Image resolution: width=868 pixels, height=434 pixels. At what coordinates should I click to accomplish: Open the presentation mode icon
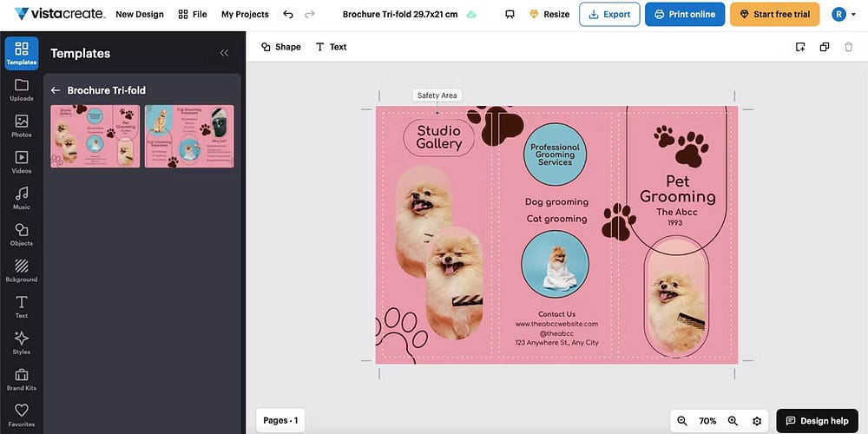[510, 15]
